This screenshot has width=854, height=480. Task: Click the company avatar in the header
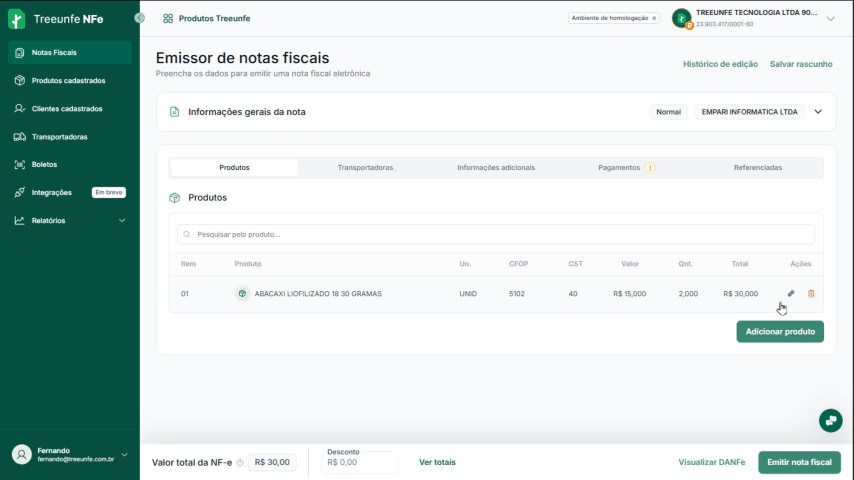[681, 18]
